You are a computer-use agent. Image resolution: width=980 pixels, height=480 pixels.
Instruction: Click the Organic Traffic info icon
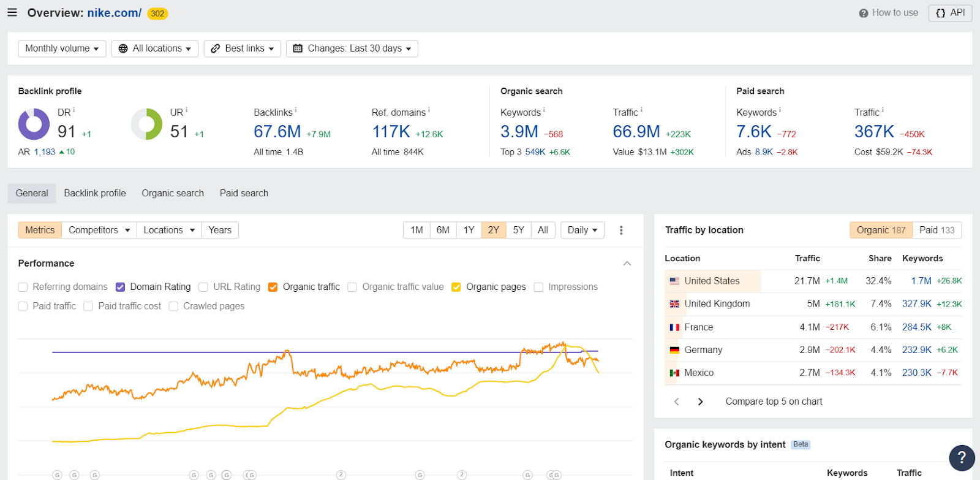[x=641, y=110]
